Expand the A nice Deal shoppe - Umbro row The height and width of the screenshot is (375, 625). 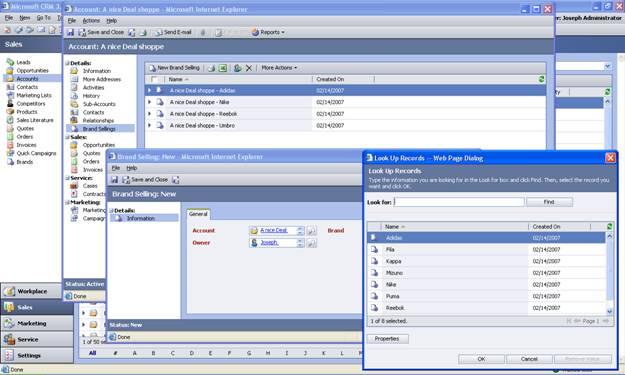coord(149,126)
